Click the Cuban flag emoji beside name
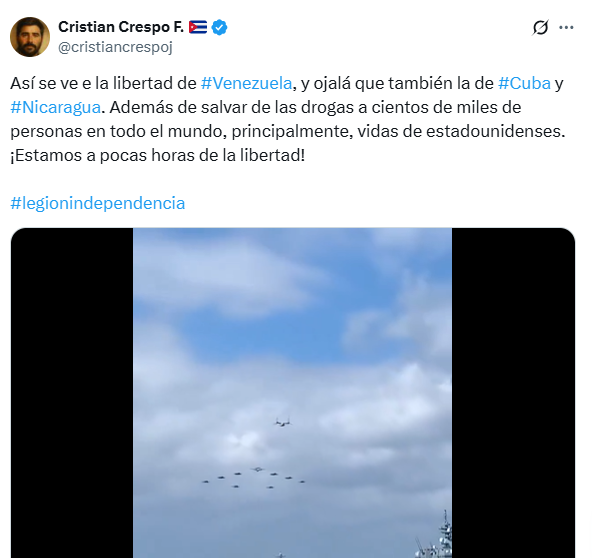Screen dimensions: 592x558 click(x=198, y=27)
